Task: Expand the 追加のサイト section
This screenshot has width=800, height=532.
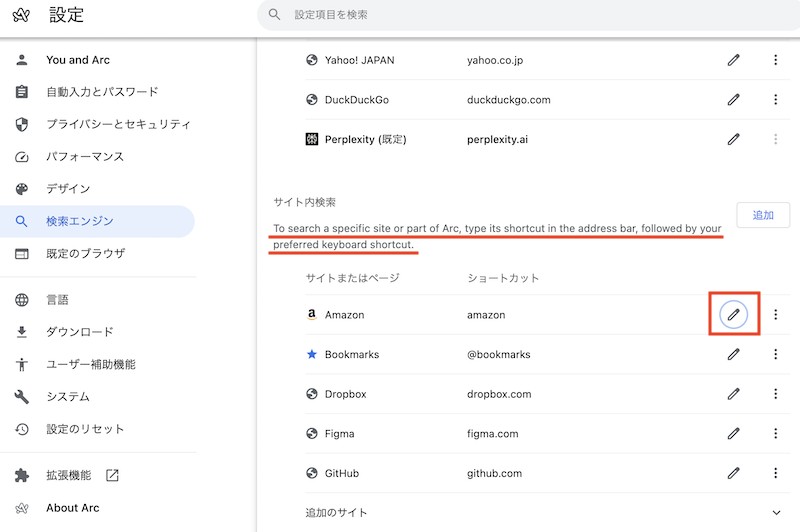Action: (x=776, y=513)
